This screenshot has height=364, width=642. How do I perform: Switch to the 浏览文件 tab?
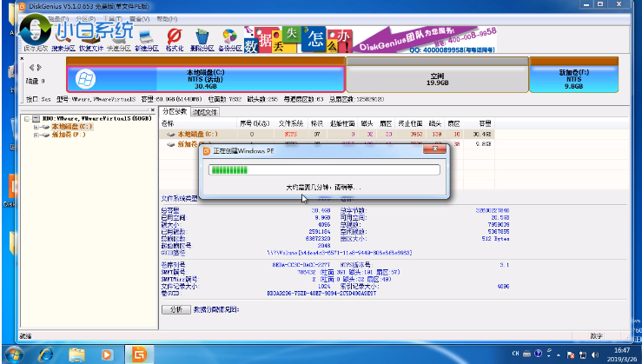206,112
